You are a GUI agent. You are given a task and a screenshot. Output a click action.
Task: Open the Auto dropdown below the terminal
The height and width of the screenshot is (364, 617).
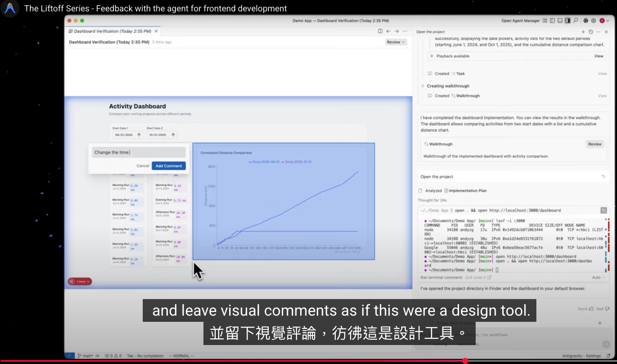(599, 278)
